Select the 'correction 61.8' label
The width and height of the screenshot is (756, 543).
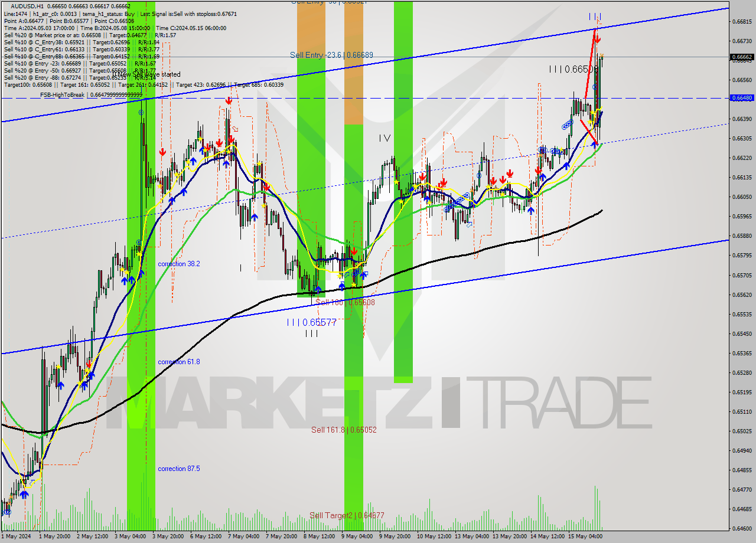pos(178,362)
